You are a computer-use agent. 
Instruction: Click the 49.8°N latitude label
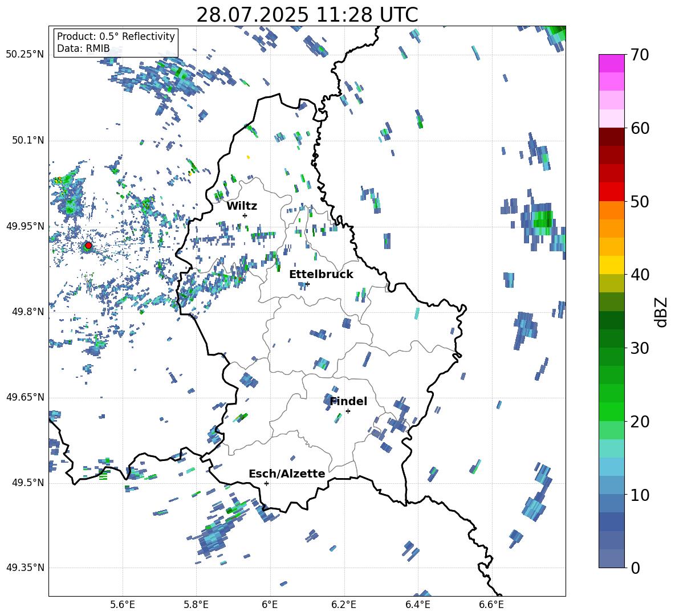28,312
